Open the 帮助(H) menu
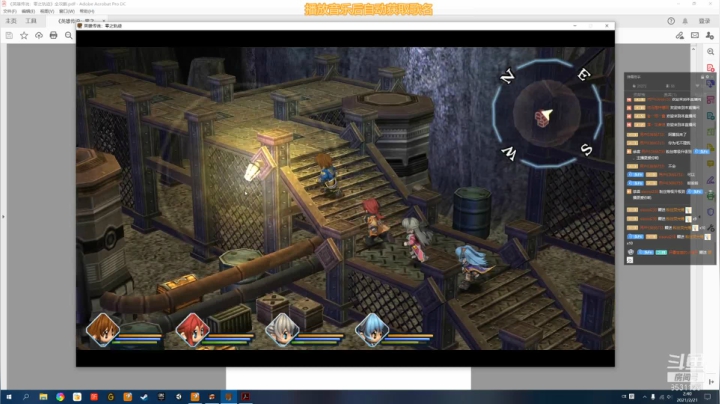The image size is (720, 404). (x=87, y=11)
